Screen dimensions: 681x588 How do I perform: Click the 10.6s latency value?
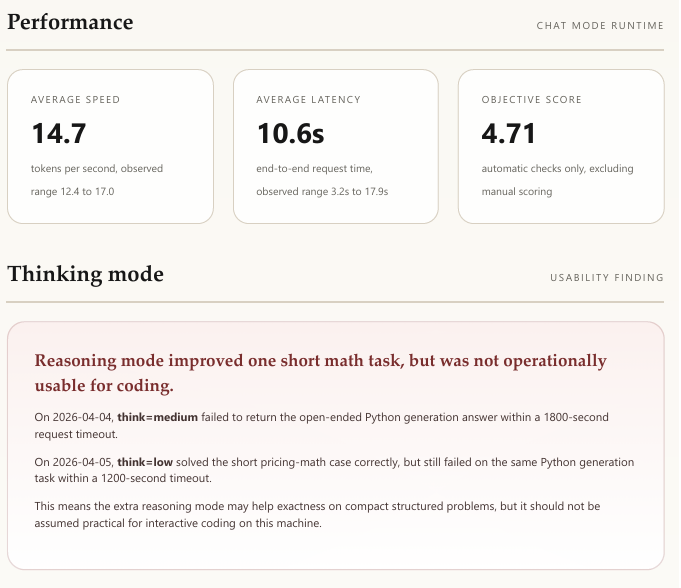[290, 133]
